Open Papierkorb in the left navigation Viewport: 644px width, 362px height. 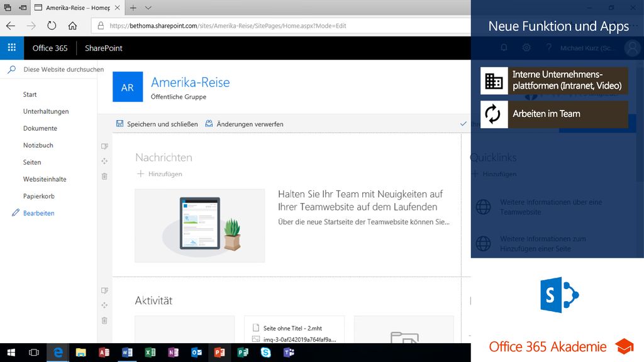pos(38,196)
